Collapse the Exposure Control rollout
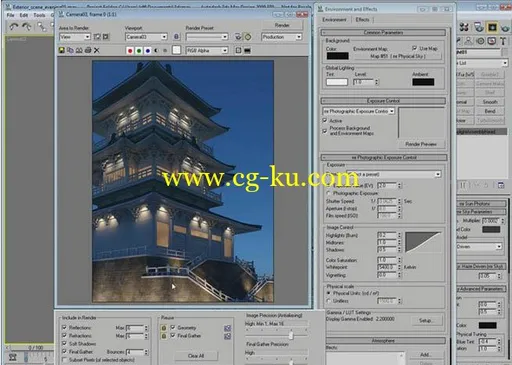The width and height of the screenshot is (512, 365). pos(383,101)
